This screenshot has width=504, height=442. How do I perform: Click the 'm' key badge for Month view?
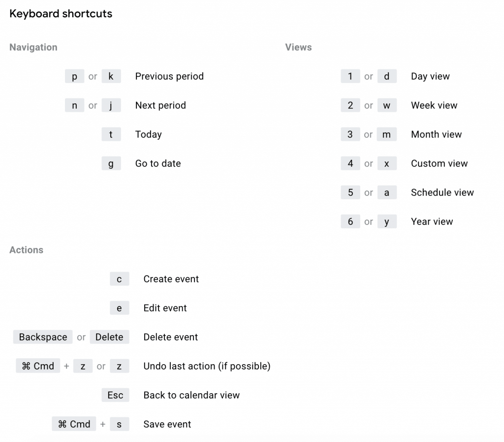[387, 134]
